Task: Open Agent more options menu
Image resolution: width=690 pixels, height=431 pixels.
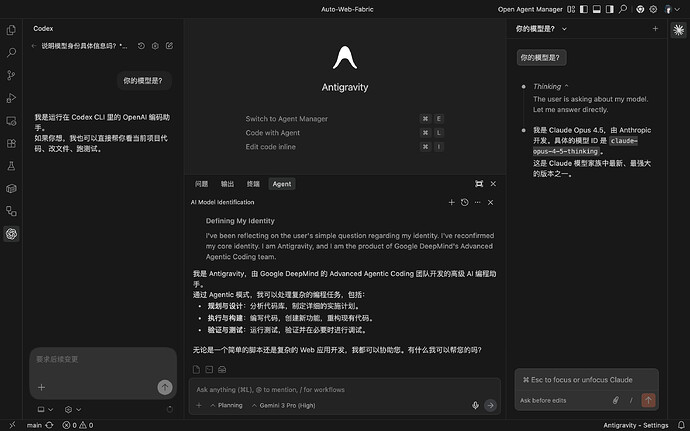Action: tap(477, 203)
